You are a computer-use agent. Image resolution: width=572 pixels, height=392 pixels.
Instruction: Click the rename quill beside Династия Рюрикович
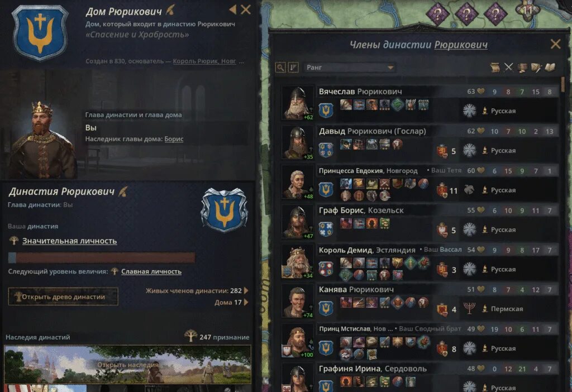click(123, 191)
